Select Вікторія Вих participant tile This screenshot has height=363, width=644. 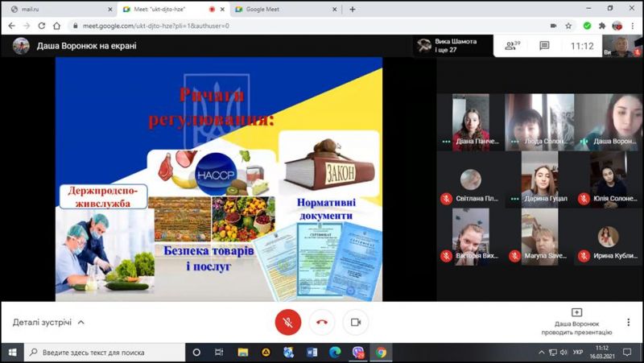coord(471,237)
